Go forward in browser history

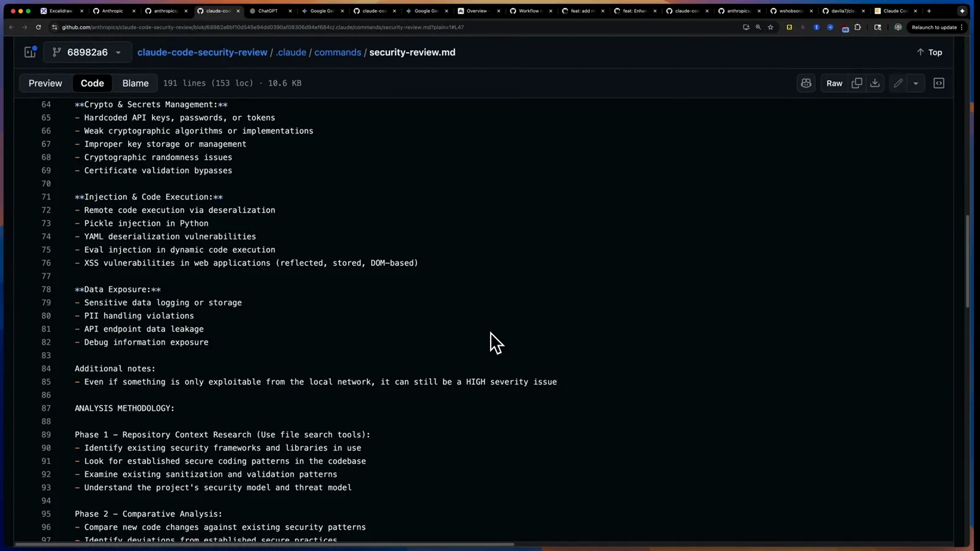coord(24,27)
